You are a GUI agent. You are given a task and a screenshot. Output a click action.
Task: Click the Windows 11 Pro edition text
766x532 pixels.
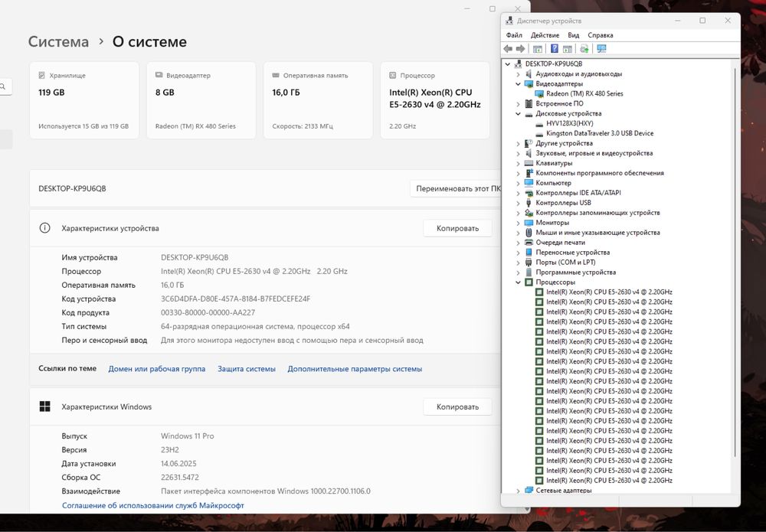(x=187, y=436)
